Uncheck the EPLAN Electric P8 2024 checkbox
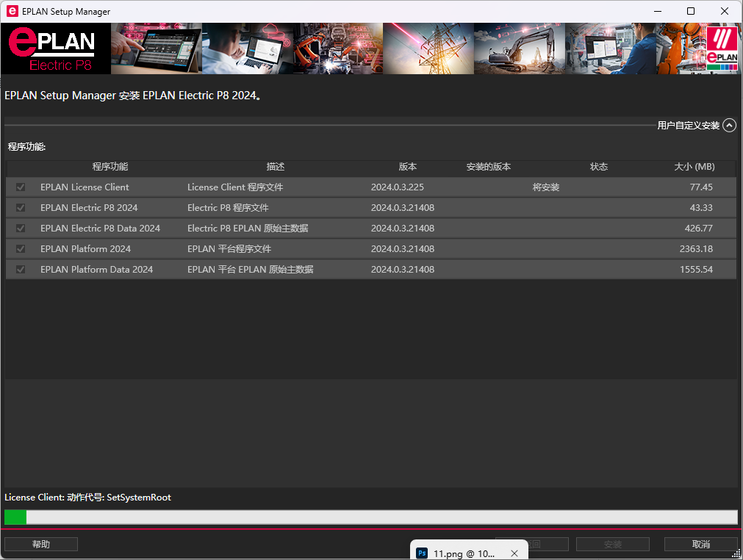 [x=21, y=208]
